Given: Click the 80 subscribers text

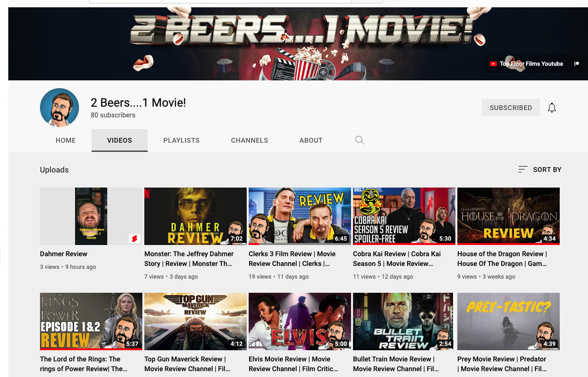Looking at the screenshot, I should [x=113, y=115].
